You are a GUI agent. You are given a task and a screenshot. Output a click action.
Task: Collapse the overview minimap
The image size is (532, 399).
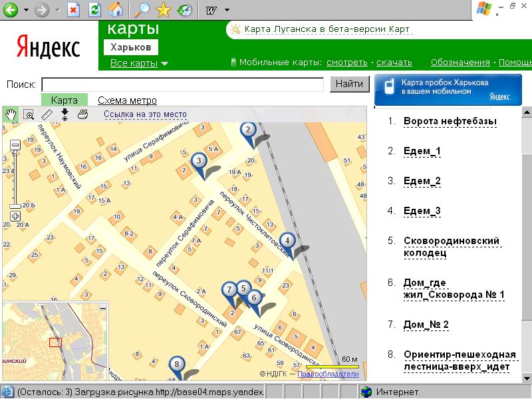point(102,308)
